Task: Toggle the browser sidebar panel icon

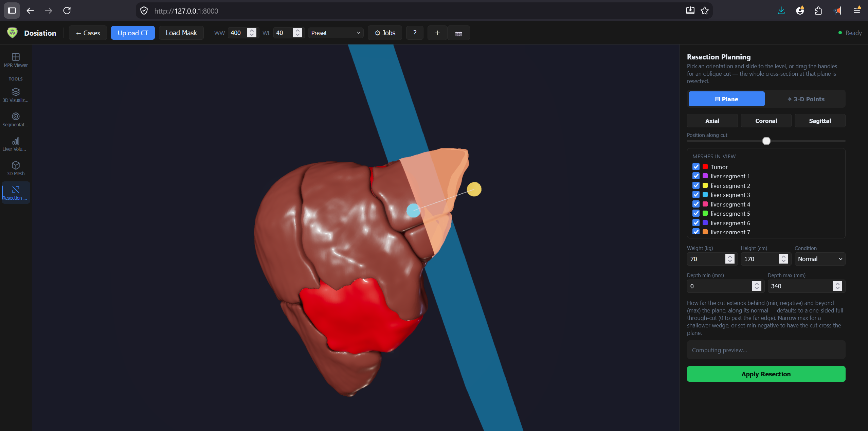Action: [12, 11]
